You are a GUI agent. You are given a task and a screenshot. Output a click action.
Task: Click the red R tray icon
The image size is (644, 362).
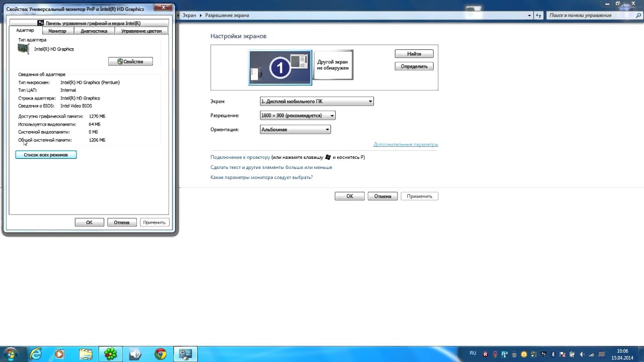coord(486,354)
